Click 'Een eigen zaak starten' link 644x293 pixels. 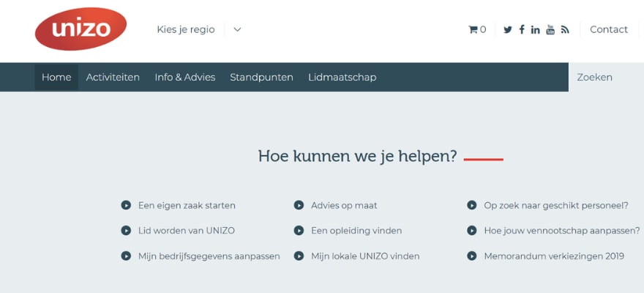(187, 206)
